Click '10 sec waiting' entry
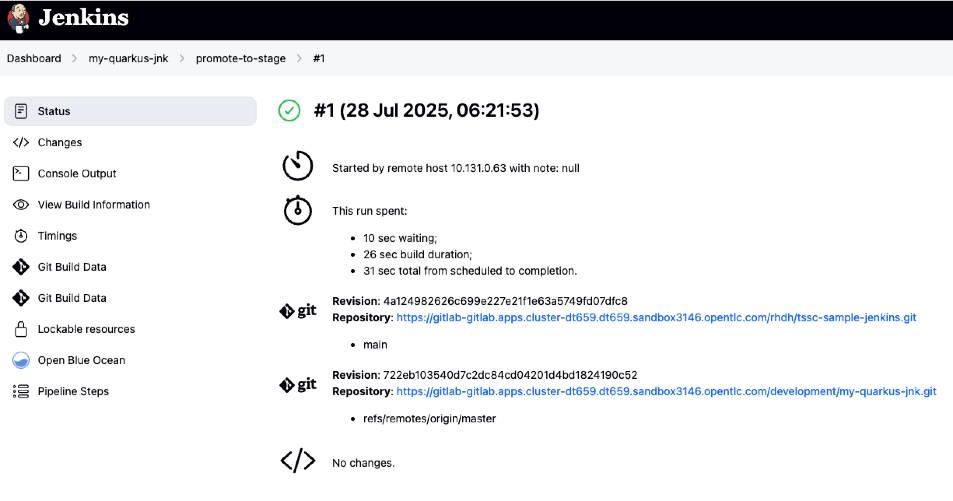 pyautogui.click(x=400, y=238)
